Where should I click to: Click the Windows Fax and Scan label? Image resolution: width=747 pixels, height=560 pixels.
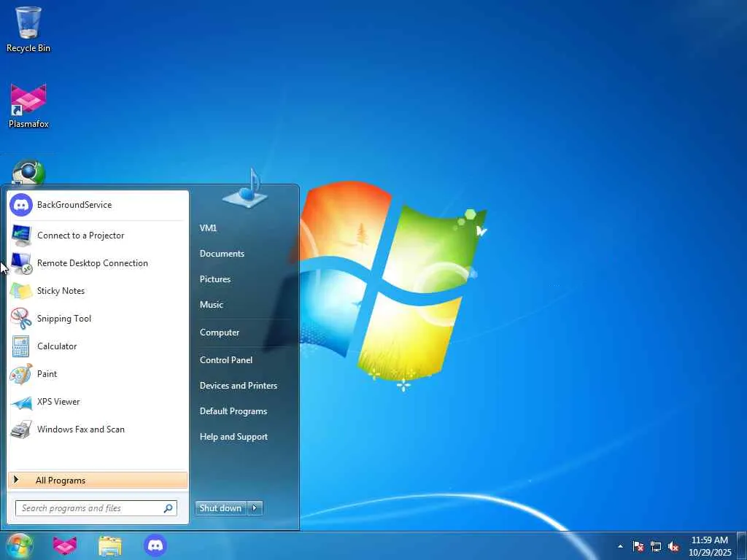click(81, 429)
